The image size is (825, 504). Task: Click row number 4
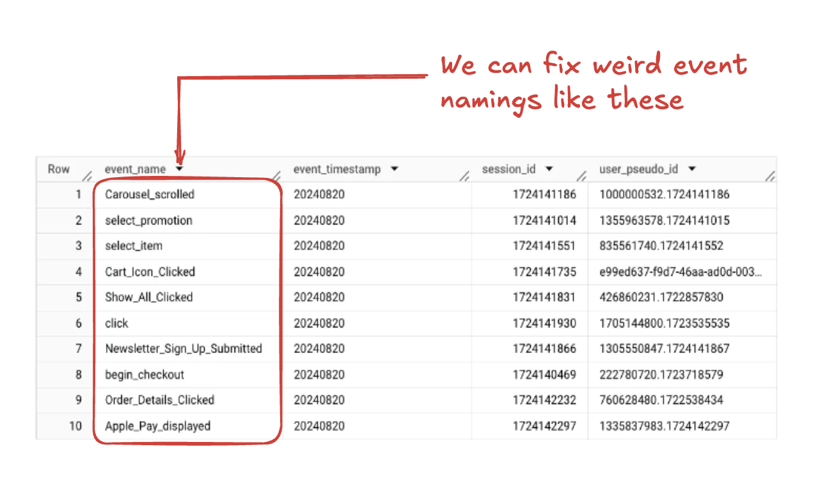coord(79,272)
